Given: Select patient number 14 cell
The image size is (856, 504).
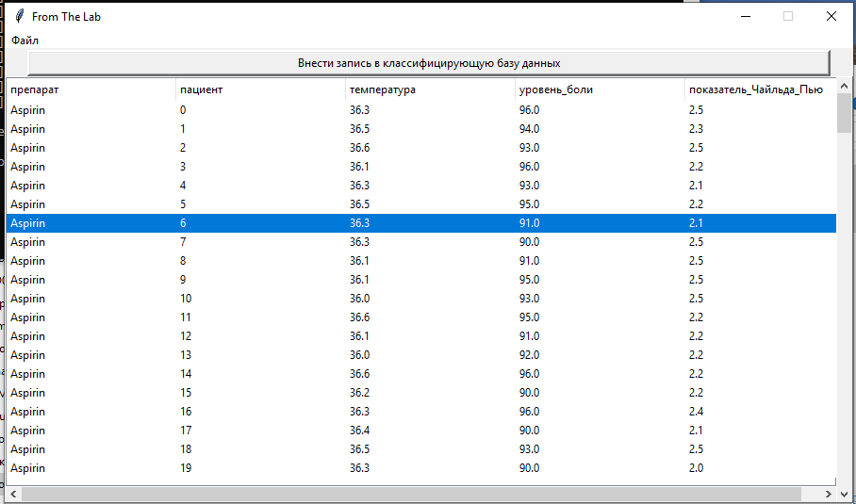Looking at the screenshot, I should [186, 374].
